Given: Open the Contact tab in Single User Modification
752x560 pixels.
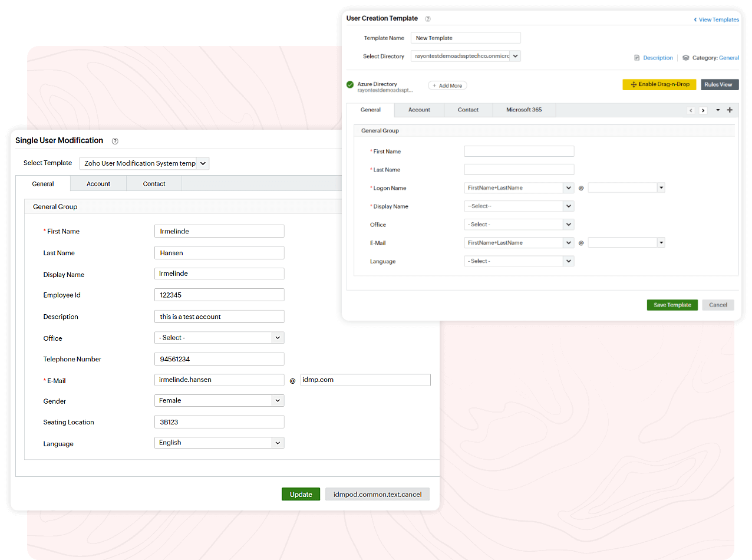Looking at the screenshot, I should pyautogui.click(x=154, y=183).
